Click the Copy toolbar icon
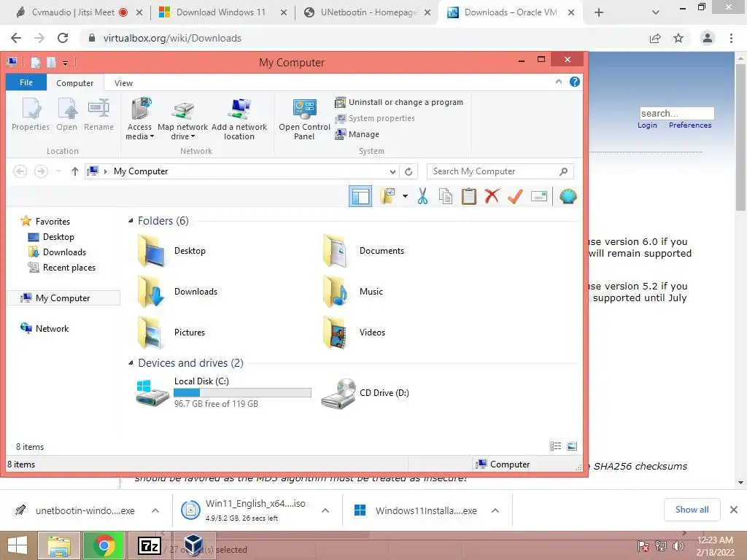Image resolution: width=747 pixels, height=560 pixels. pyautogui.click(x=446, y=196)
